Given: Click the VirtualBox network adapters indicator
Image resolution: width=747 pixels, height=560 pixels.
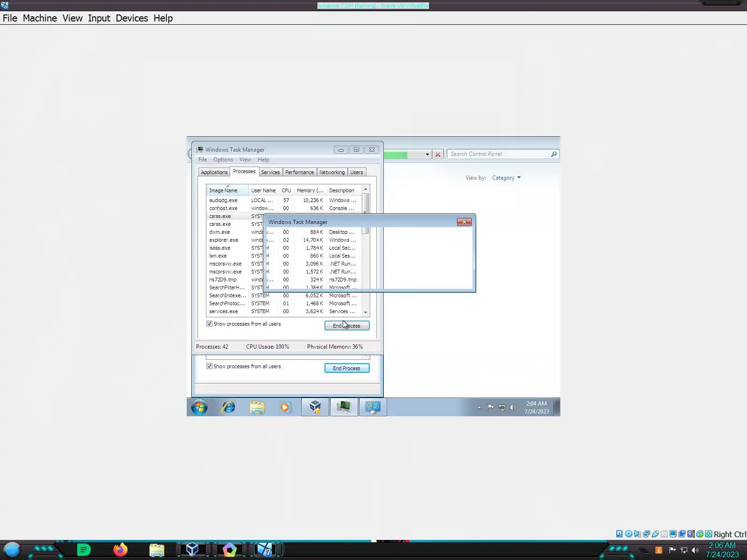Looking at the screenshot, I should (x=646, y=534).
